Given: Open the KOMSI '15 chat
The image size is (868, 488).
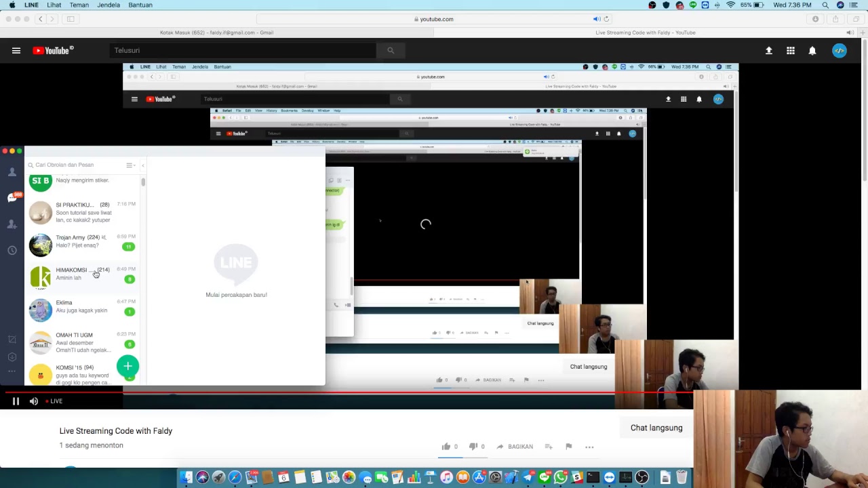Looking at the screenshot, I should [83, 373].
